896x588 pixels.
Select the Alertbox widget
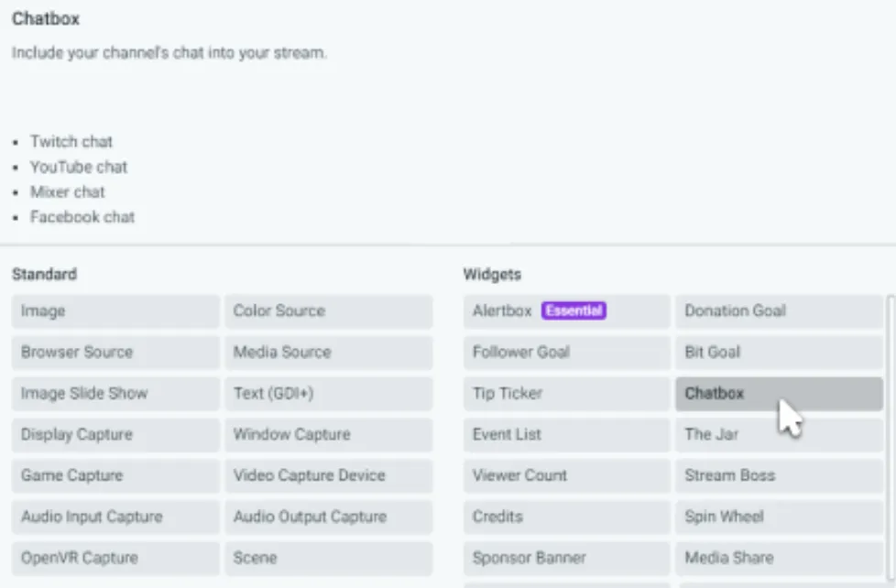pyautogui.click(x=566, y=311)
